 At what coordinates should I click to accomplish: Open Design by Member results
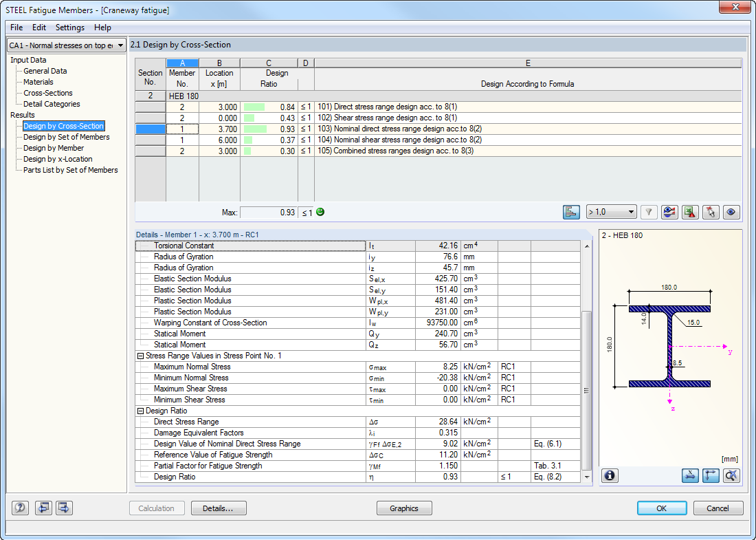(x=54, y=148)
